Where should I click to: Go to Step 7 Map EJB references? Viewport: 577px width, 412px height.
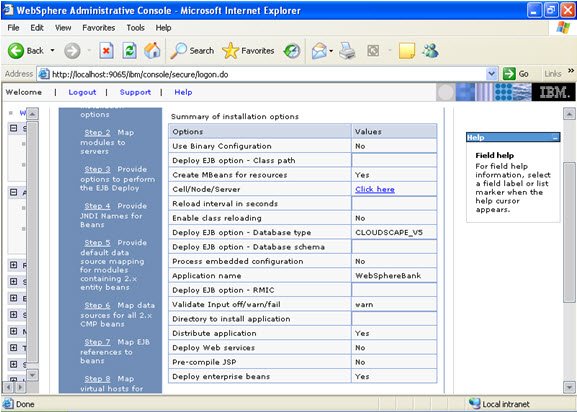[97, 342]
